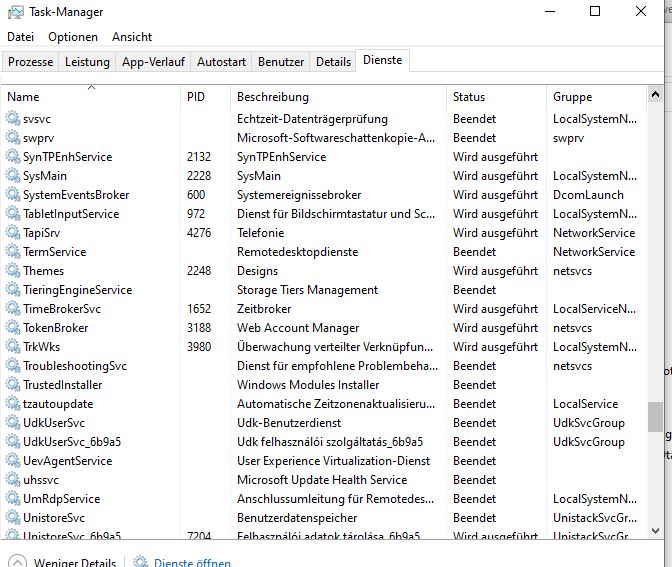Select the TrkWks service icon
This screenshot has height=567, width=672.
pyautogui.click(x=13, y=347)
